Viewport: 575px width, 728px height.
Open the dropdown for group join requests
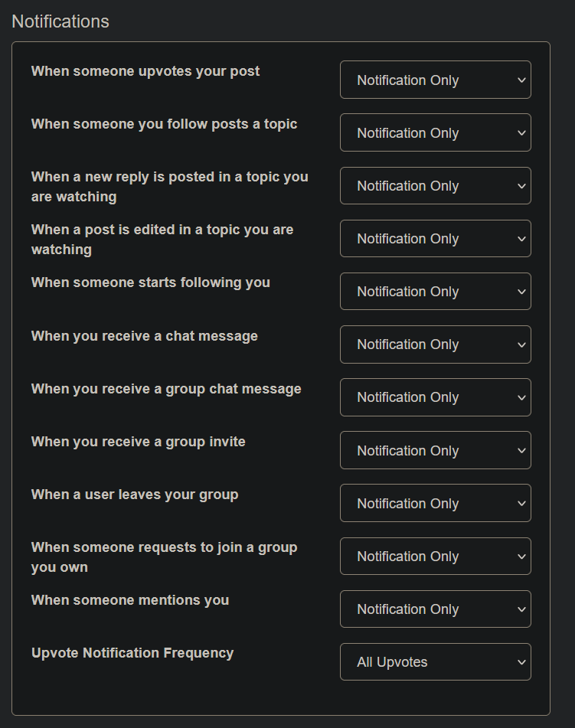click(435, 556)
